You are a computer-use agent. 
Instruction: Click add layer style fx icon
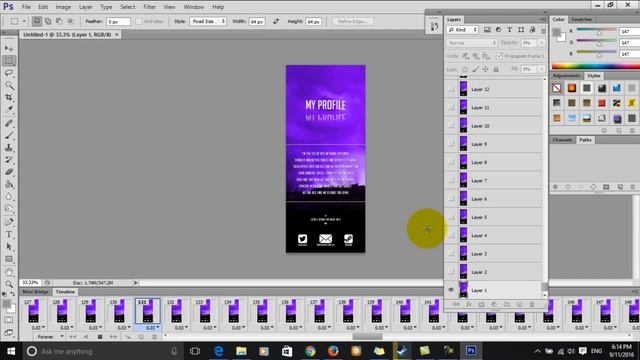469,304
